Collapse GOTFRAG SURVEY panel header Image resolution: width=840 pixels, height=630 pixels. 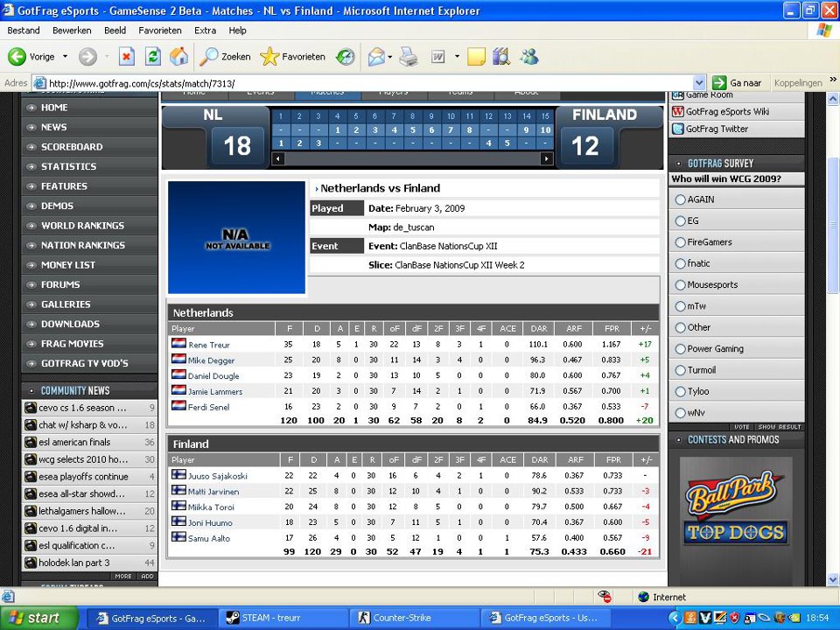tap(736, 164)
